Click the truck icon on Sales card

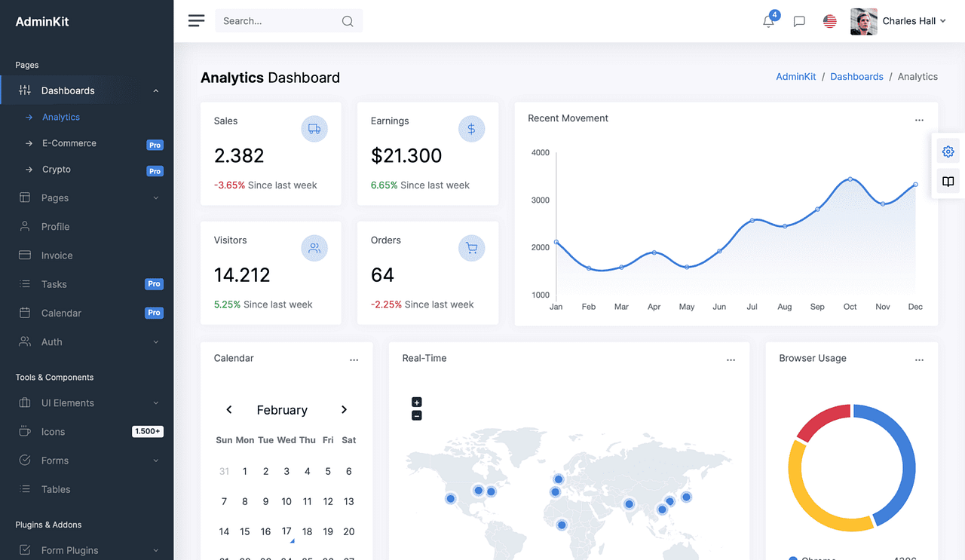point(314,128)
